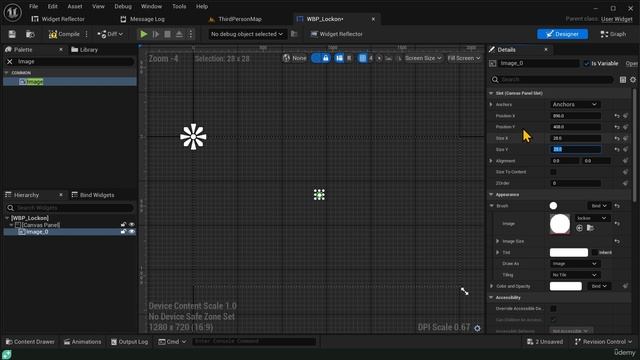Click Details property matrix grid icon
Viewport: 640px width, 360px height.
(x=623, y=80)
